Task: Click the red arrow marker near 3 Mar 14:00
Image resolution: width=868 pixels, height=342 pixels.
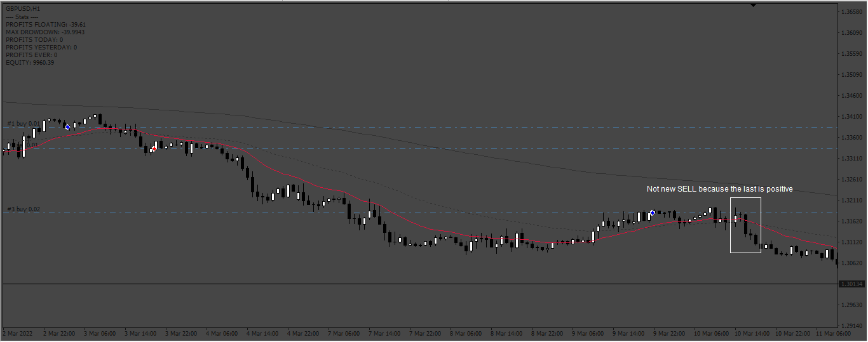Action: pos(154,148)
